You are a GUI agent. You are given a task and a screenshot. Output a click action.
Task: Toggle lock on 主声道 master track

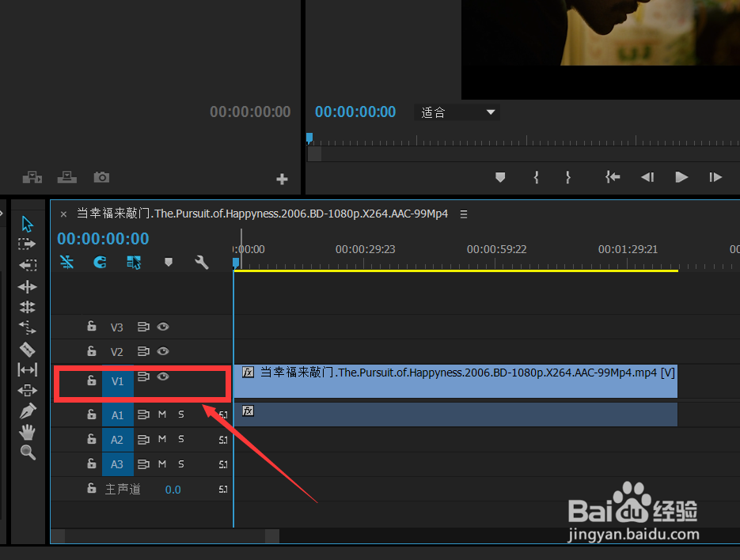point(92,488)
